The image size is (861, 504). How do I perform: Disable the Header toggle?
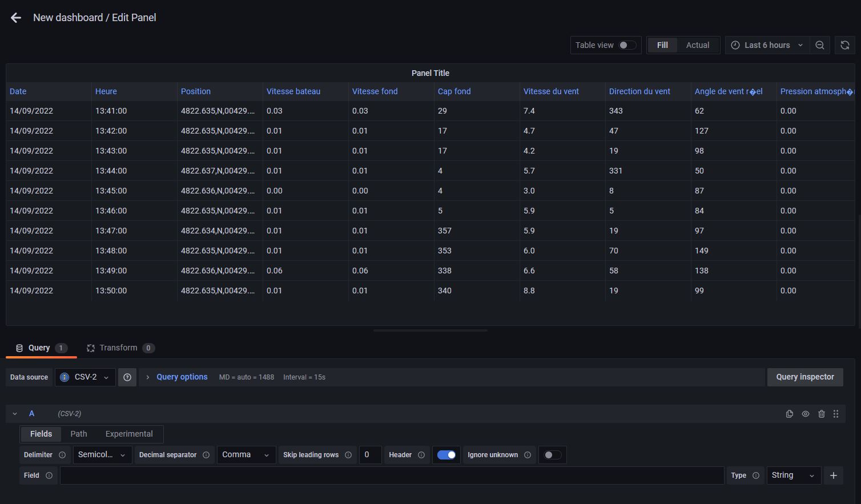point(446,455)
